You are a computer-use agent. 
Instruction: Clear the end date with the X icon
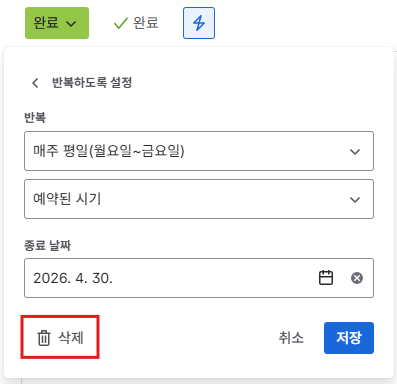click(x=357, y=278)
